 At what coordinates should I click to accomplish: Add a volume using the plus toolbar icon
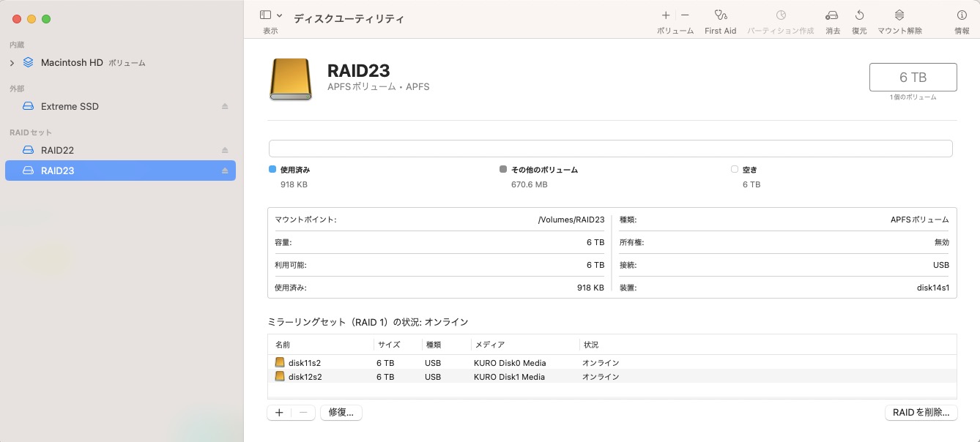tap(665, 15)
